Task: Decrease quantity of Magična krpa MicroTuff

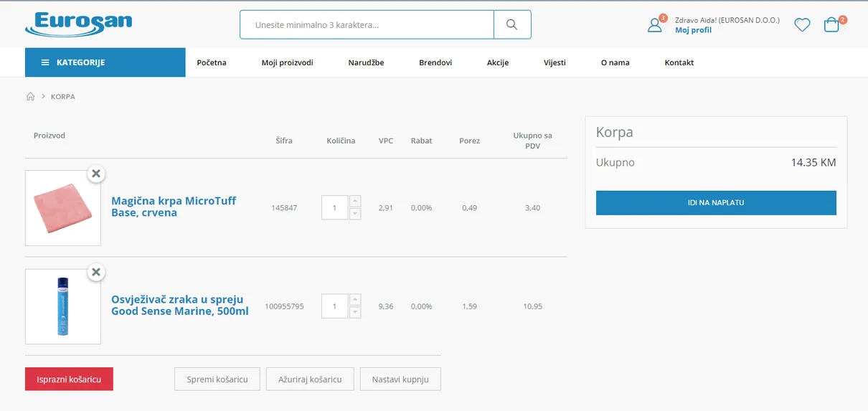Action: click(355, 214)
